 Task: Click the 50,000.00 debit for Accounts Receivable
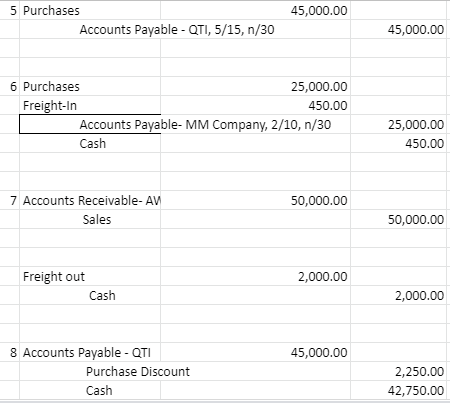tap(255, 200)
